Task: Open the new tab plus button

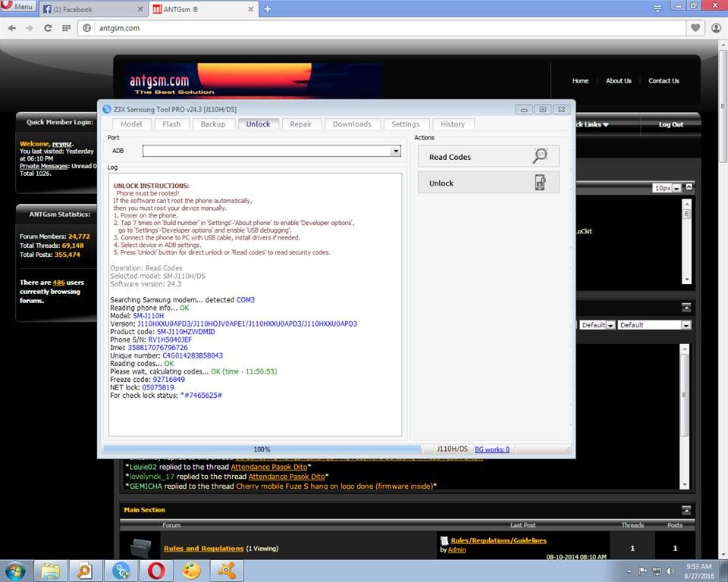Action: pos(268,9)
